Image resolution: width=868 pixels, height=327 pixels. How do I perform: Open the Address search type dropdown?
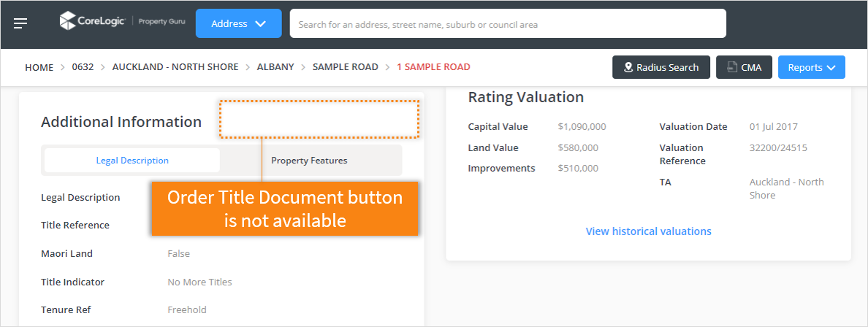239,24
